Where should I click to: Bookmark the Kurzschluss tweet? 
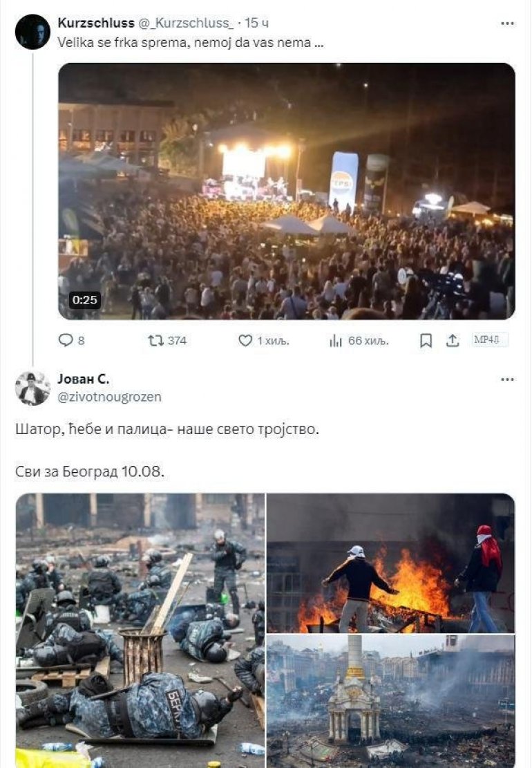tap(426, 341)
